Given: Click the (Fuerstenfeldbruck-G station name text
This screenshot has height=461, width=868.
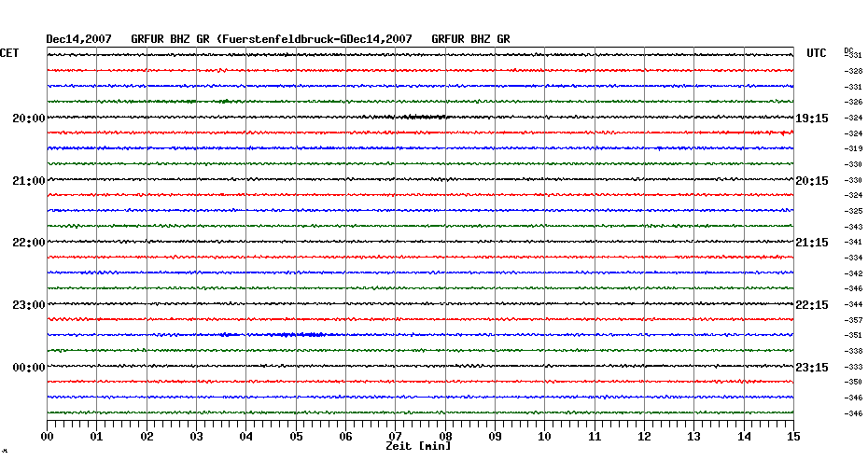Looking at the screenshot, I should pos(283,39).
